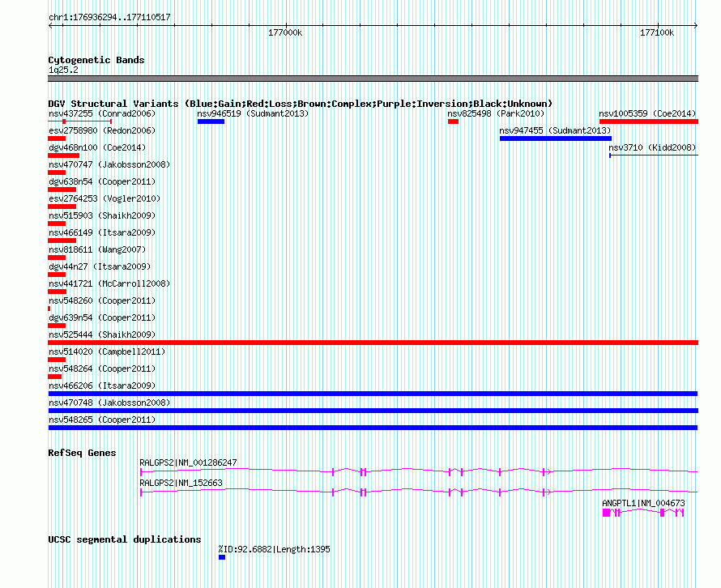The height and width of the screenshot is (588, 721).
Task: Open esv2764253 (Vogler2010) variant
Action: [x=105, y=198]
